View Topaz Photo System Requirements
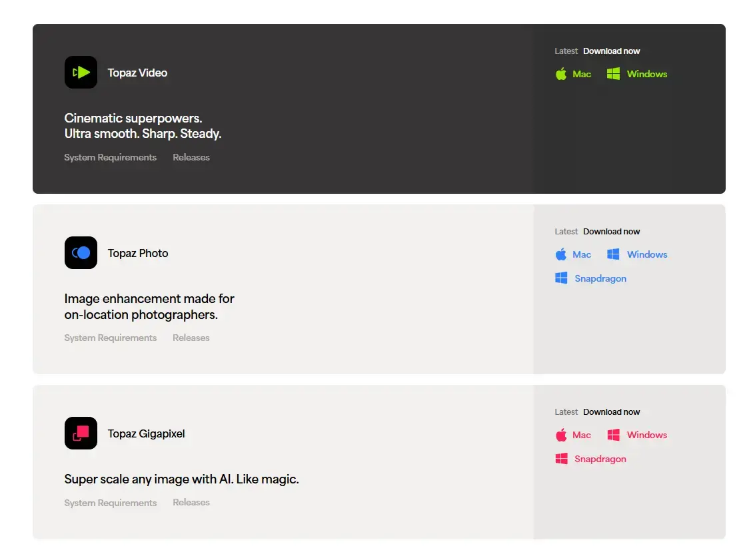 [110, 338]
